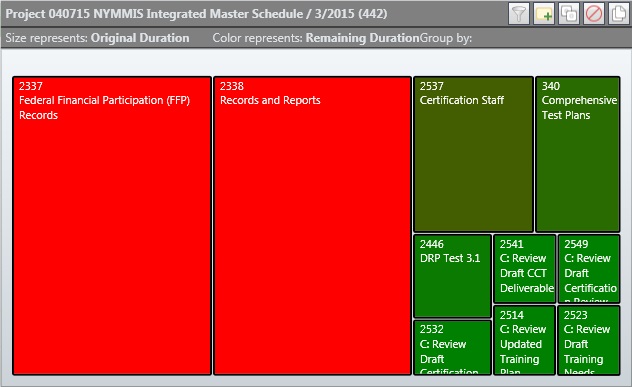This screenshot has width=632, height=387.
Task: Select tile 2541 Review Draft CCT Deliverable
Action: pyautogui.click(x=524, y=268)
